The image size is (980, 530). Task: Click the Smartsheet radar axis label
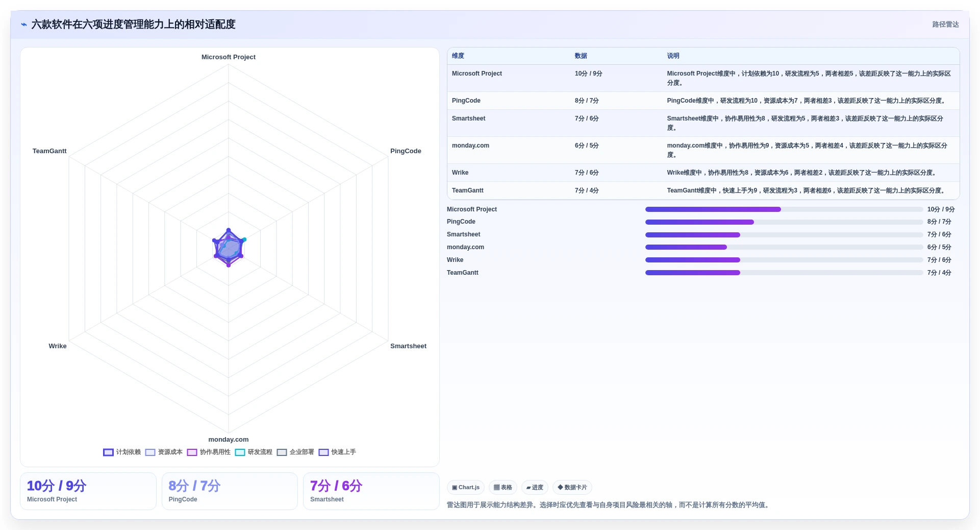(408, 346)
